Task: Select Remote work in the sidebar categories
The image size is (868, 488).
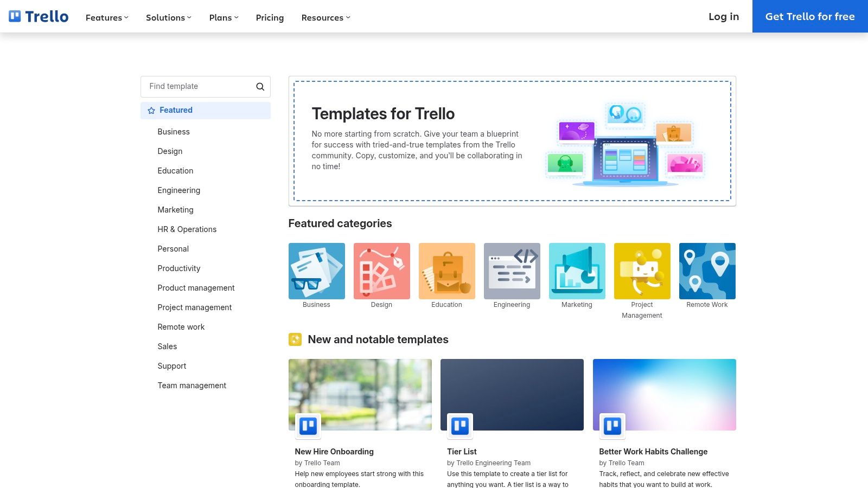Action: [x=181, y=327]
